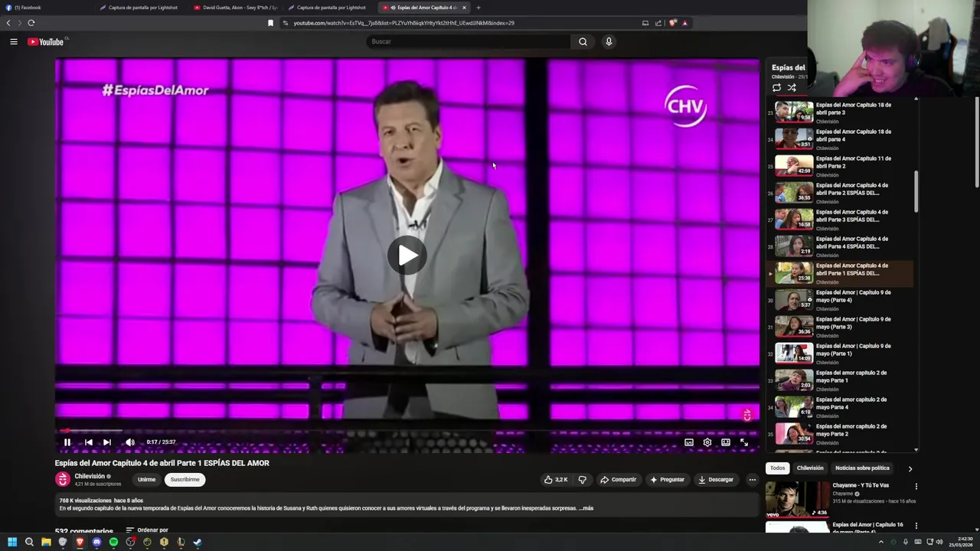Play 'Capítulo 11 de abril parte 2'
The width and height of the screenshot is (980, 551).
[840, 166]
